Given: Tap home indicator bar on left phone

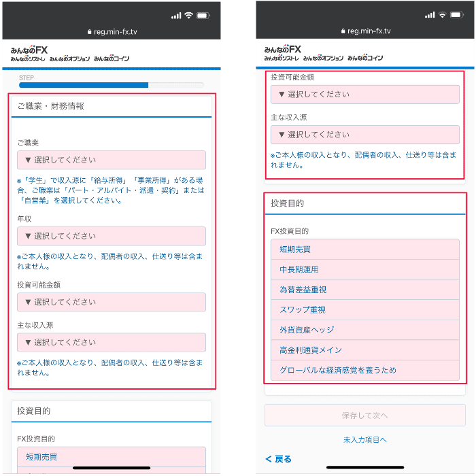Looking at the screenshot, I should [x=112, y=468].
